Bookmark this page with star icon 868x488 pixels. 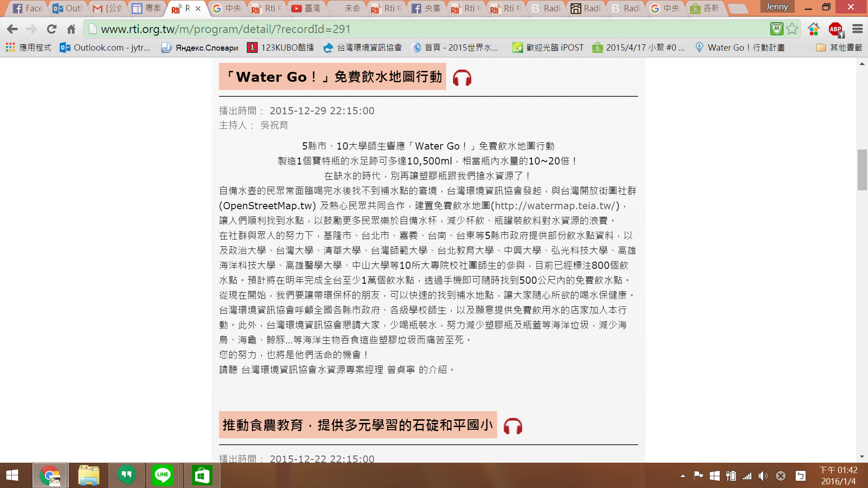tap(792, 29)
